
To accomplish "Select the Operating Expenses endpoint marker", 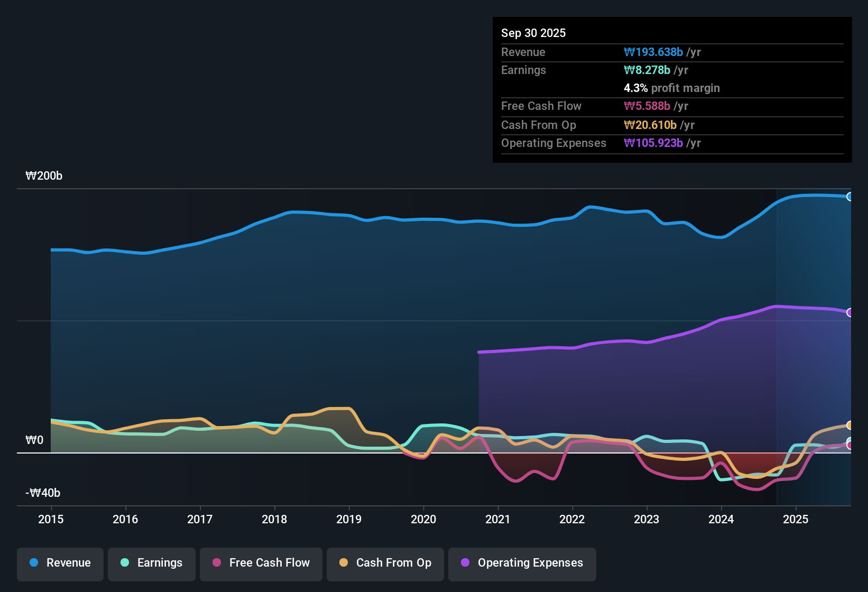I will (850, 312).
